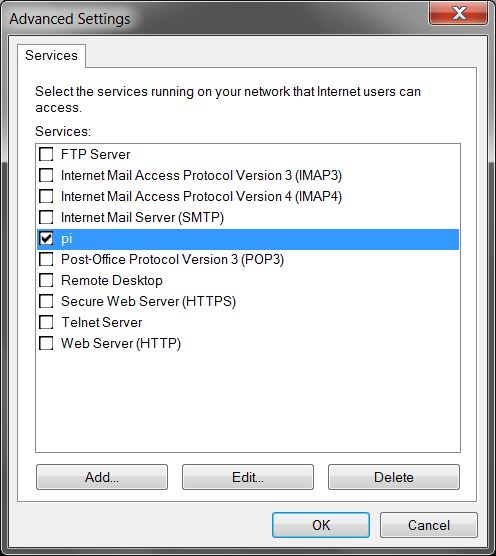
Task: Delete the selected pi service
Action: [x=394, y=477]
